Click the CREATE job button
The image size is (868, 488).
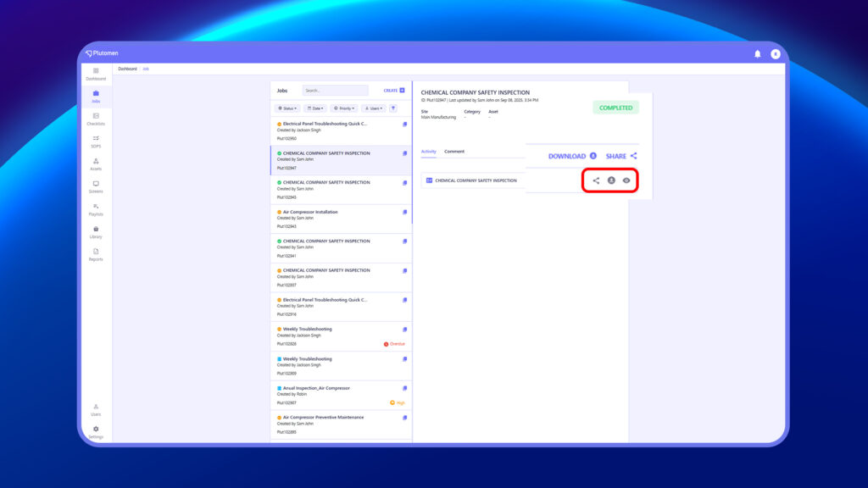(394, 90)
